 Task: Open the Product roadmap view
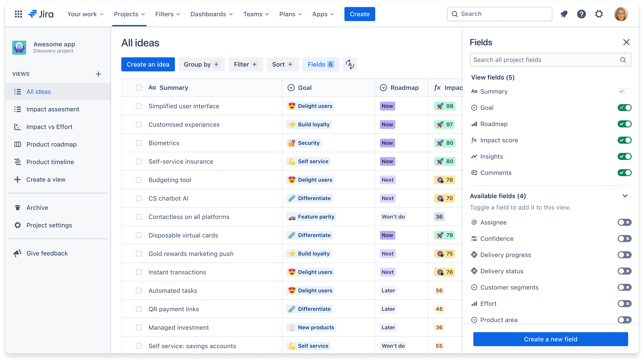click(52, 144)
